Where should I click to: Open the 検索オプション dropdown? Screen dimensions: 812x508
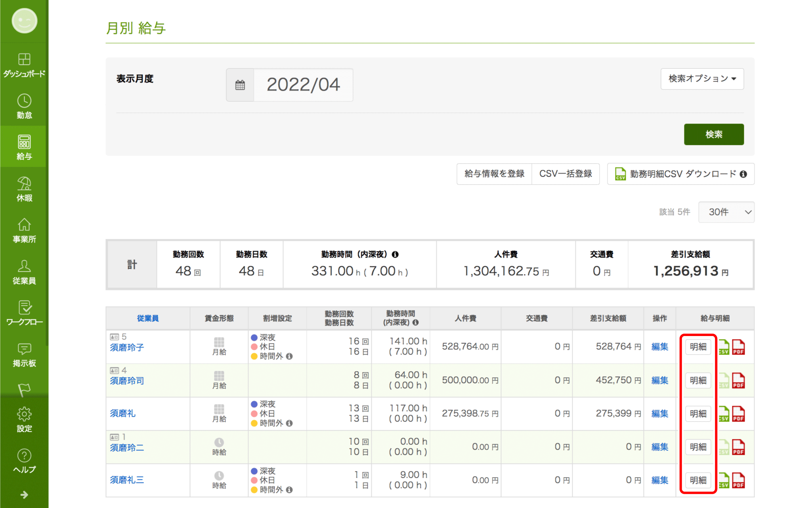pyautogui.click(x=702, y=79)
